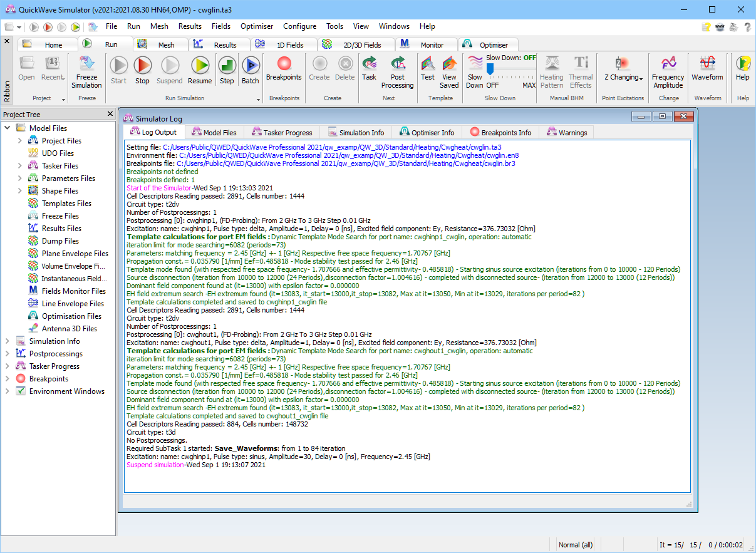Open the Warnings log tab
Screen dimensions: 756x553
pos(567,132)
